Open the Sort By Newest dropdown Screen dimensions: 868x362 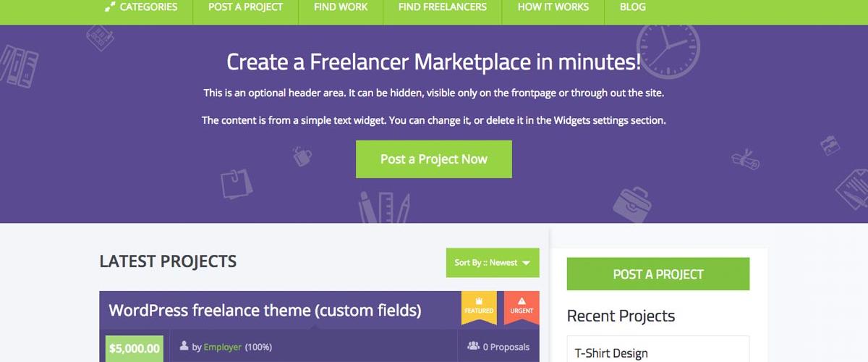(493, 263)
